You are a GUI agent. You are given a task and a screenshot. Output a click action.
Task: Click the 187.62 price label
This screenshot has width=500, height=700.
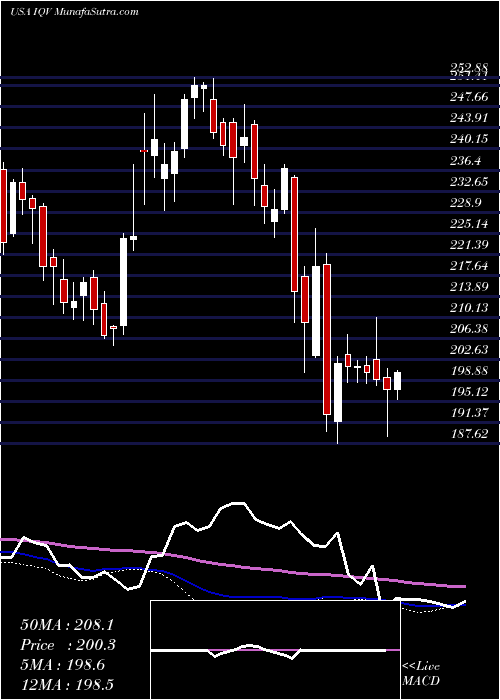click(x=469, y=433)
